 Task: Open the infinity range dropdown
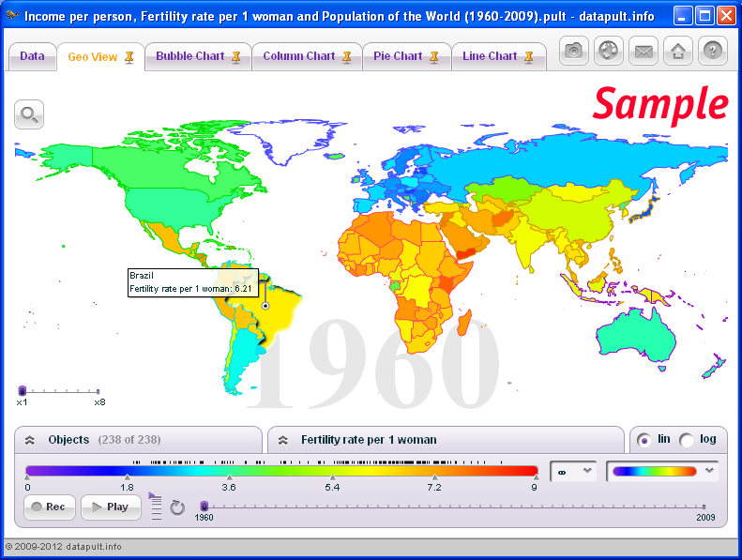click(574, 471)
